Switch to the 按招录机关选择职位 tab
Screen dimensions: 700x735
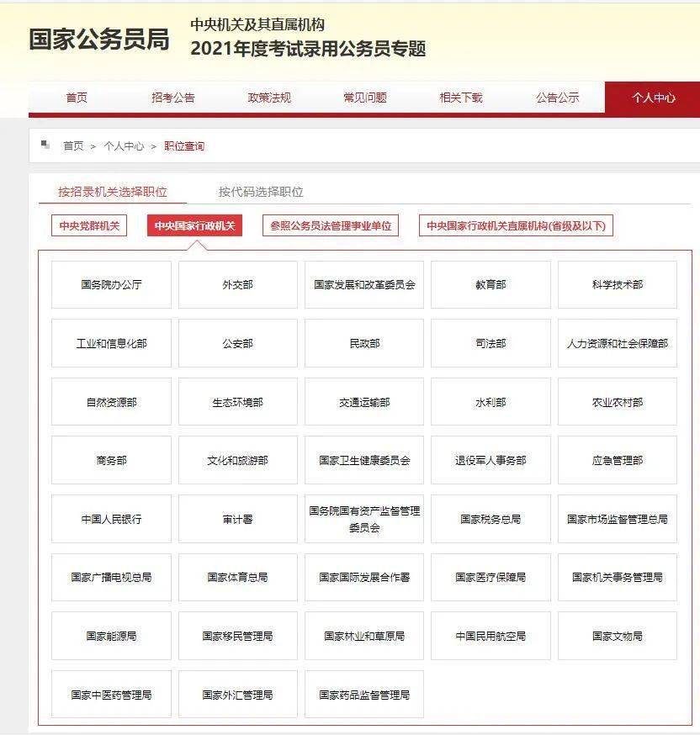pos(113,192)
